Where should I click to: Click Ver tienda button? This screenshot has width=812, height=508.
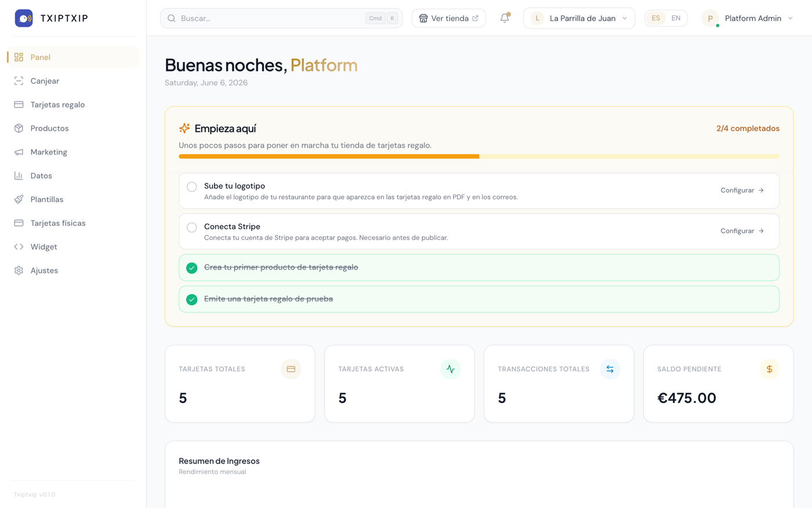click(448, 18)
